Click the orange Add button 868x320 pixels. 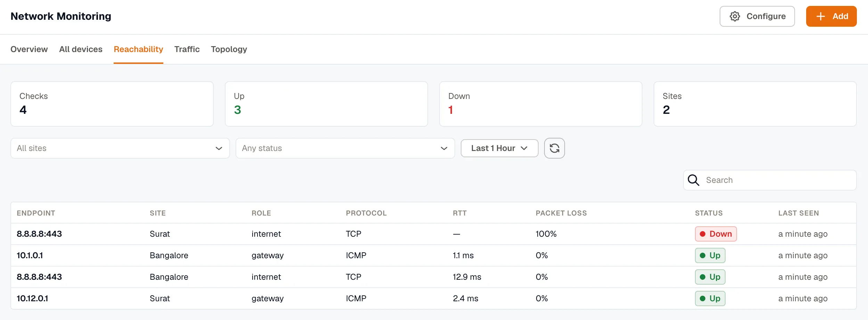[831, 16]
